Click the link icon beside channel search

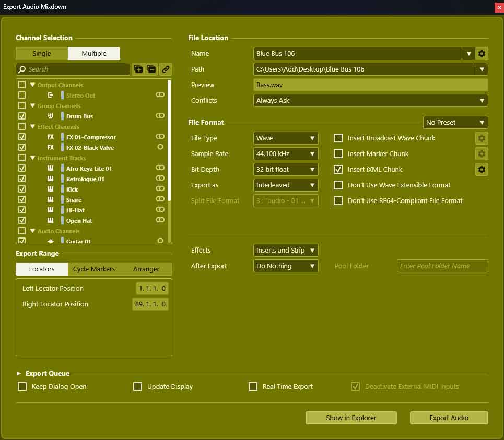(x=166, y=69)
